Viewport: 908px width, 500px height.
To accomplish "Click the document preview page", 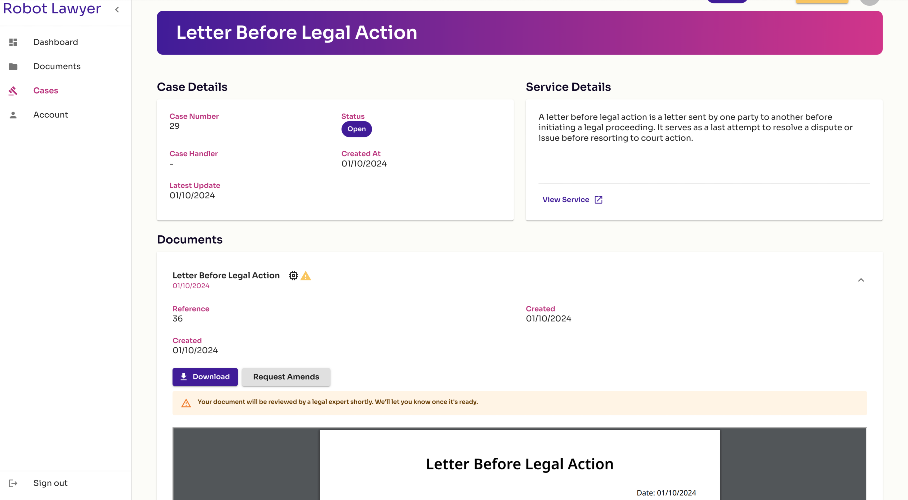I will coord(520,465).
